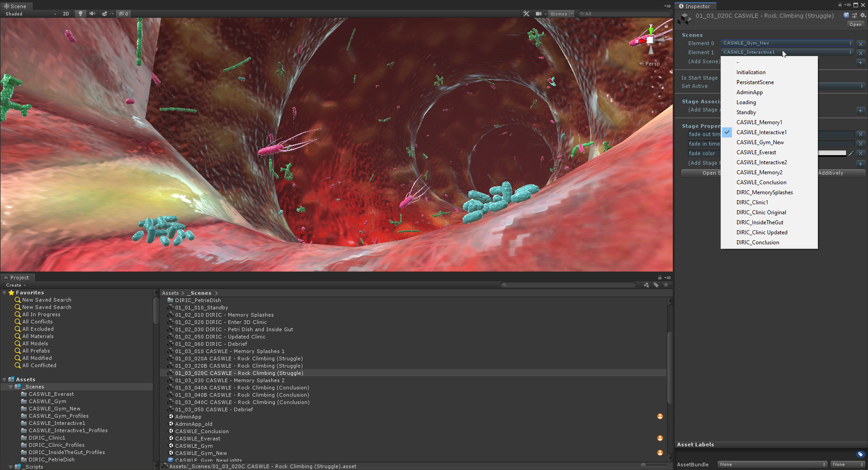The image size is (868, 470).
Task: Select 01_02_060 DIRIC - Debrief asset
Action: pos(211,344)
